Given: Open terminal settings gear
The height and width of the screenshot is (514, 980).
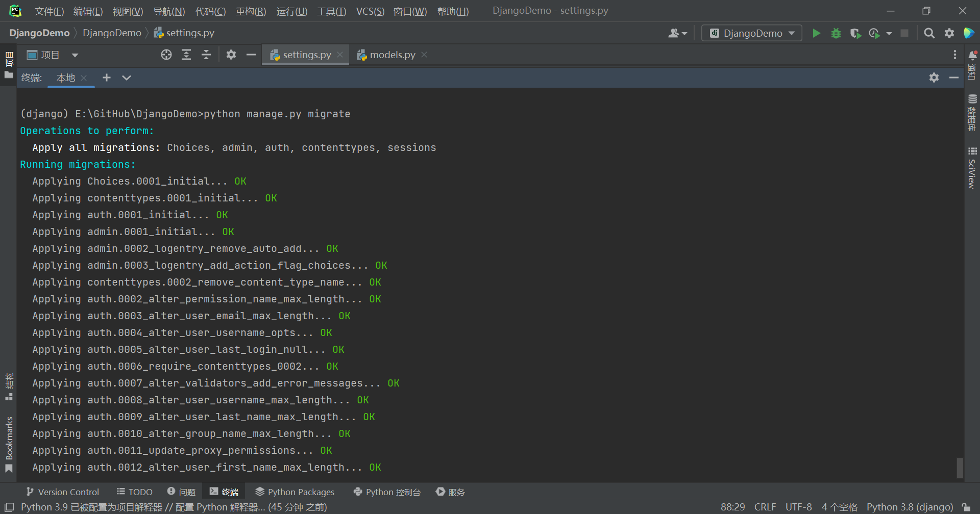Looking at the screenshot, I should [934, 78].
